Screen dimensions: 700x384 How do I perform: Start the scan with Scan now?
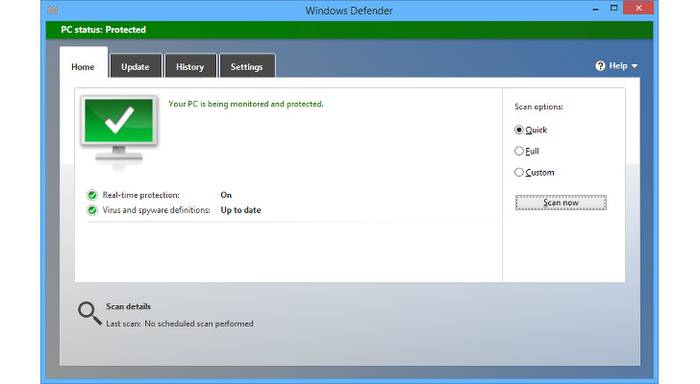point(561,203)
